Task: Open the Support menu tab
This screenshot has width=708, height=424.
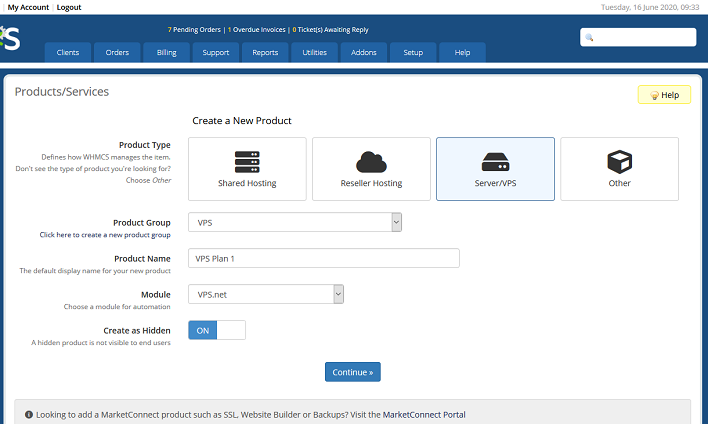Action: [x=216, y=52]
